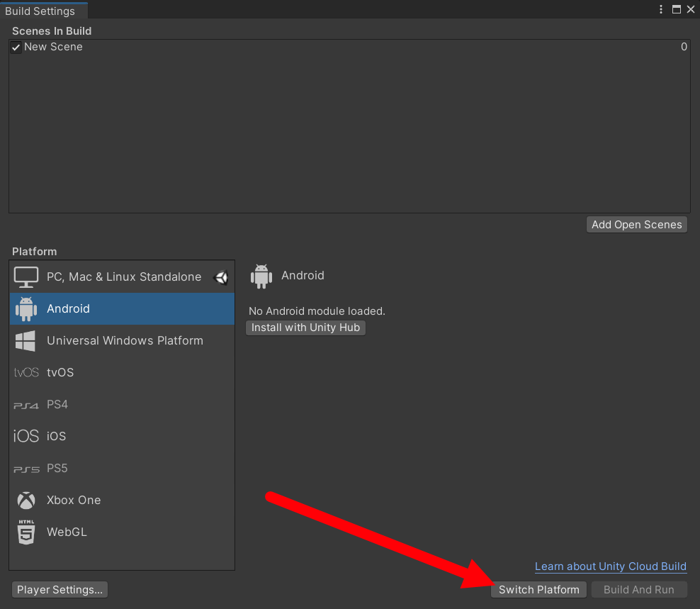The height and width of the screenshot is (609, 700).
Task: Select Android platform row
Action: [122, 308]
